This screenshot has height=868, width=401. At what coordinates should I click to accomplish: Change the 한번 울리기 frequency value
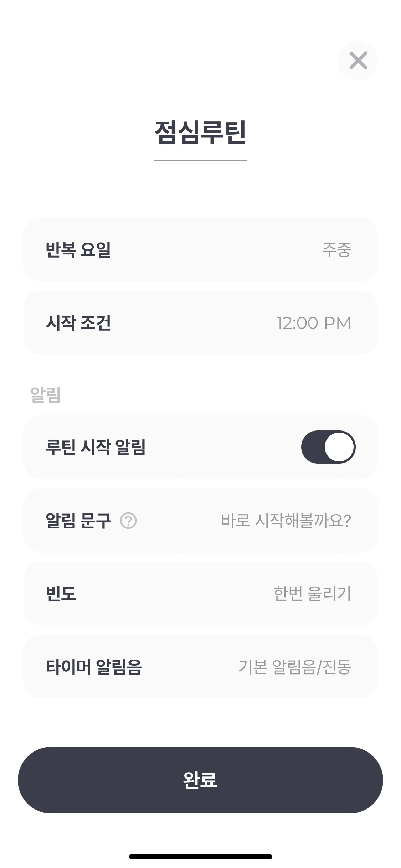[312, 594]
